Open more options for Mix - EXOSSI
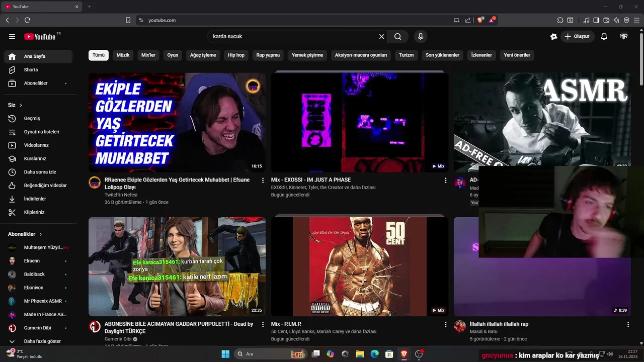This screenshot has width=644, height=362. click(x=445, y=180)
